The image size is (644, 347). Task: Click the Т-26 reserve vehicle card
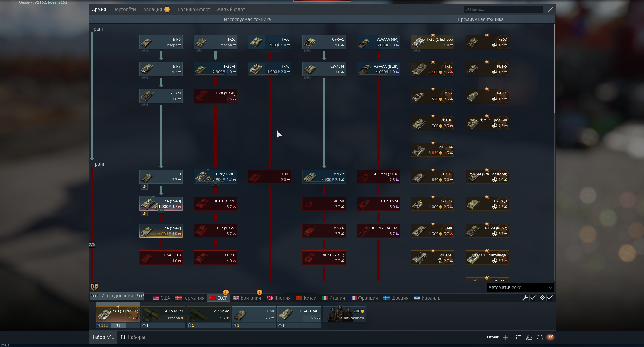(215, 42)
